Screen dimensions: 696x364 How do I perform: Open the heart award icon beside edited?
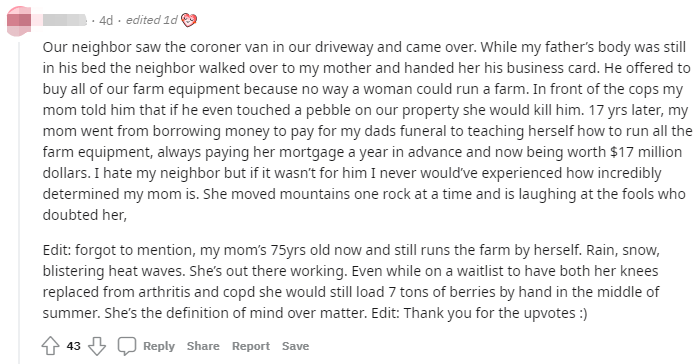189,20
